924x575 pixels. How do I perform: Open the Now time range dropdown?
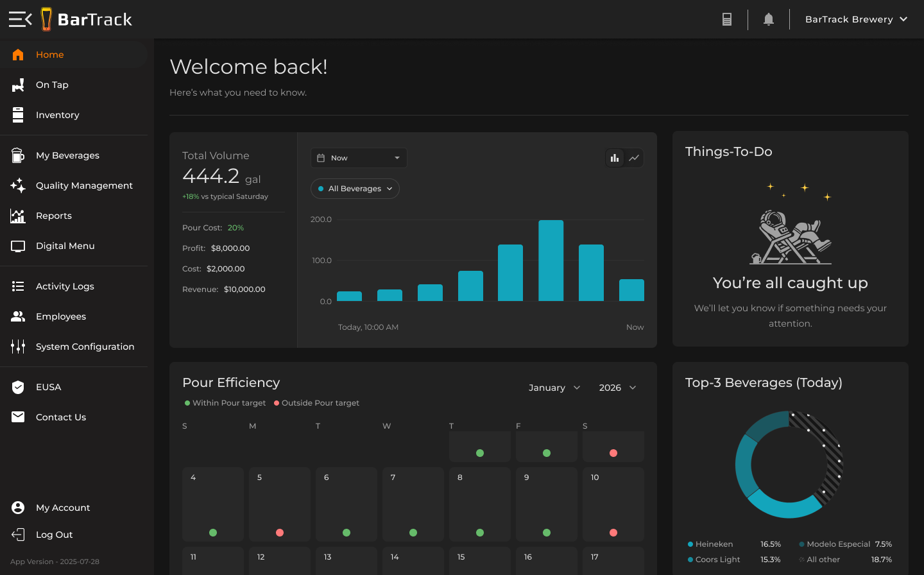tap(358, 157)
